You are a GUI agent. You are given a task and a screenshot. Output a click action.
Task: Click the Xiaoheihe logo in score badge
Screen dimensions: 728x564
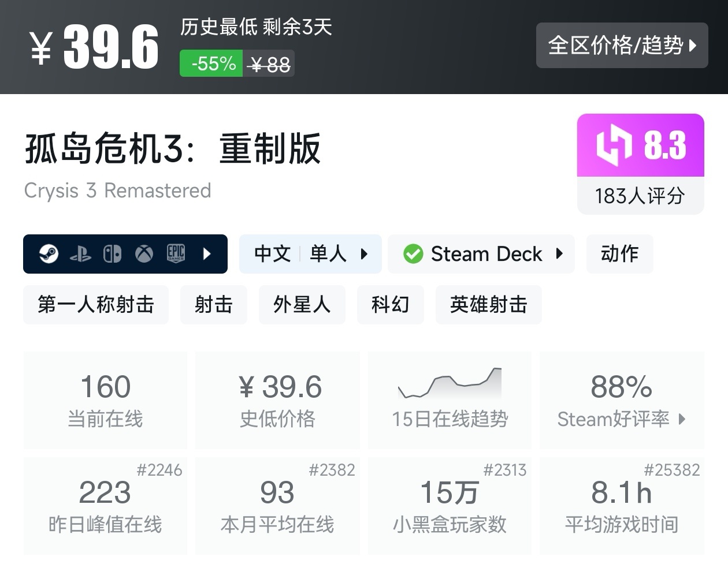pyautogui.click(x=614, y=145)
